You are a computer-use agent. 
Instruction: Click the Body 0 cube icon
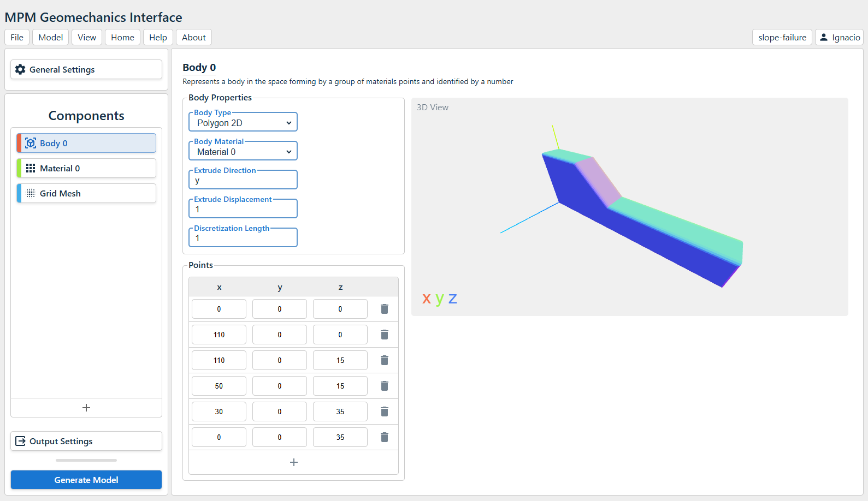[x=31, y=143]
